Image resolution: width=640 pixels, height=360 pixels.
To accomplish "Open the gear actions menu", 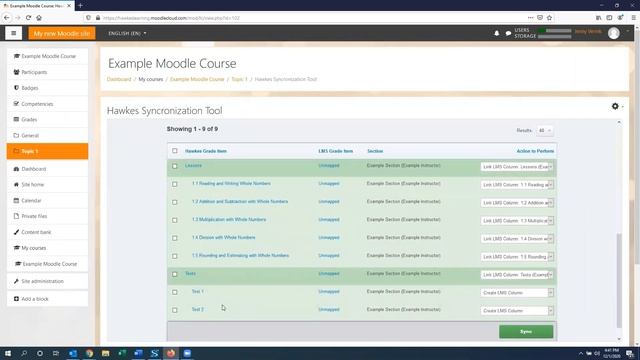I will 615,106.
